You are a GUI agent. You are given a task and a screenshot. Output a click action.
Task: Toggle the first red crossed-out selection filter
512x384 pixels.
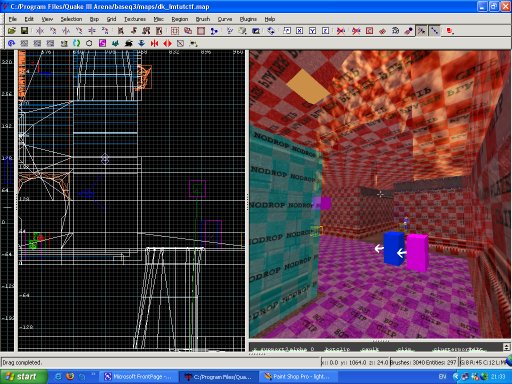341,31
